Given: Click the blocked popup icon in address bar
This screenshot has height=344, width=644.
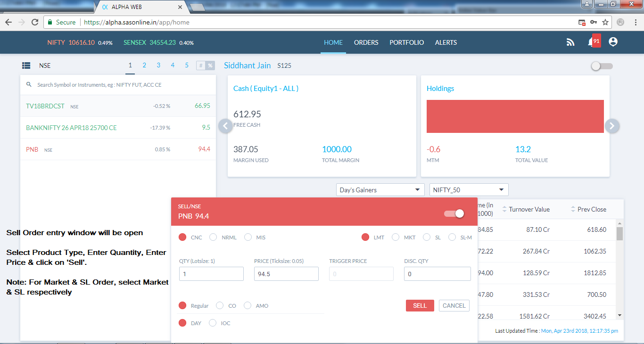Looking at the screenshot, I should coord(582,22).
